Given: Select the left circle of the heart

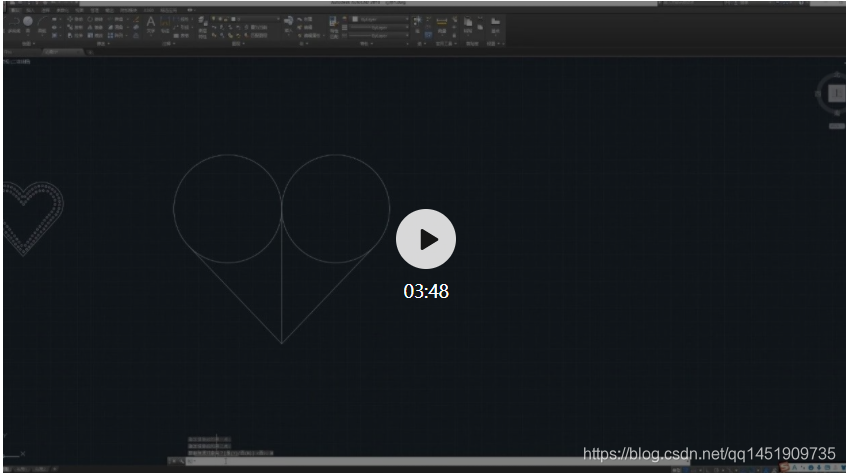Looking at the screenshot, I should point(227,208).
